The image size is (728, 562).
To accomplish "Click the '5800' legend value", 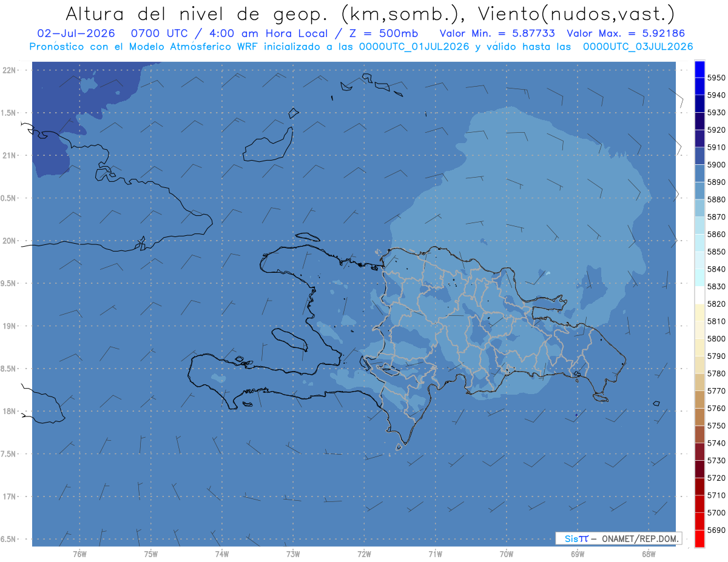I will [716, 339].
